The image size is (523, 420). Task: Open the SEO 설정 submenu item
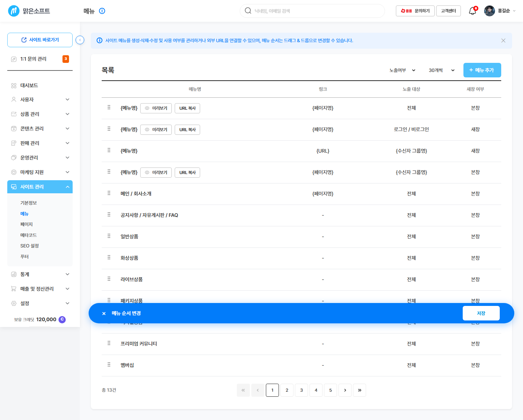pos(29,246)
